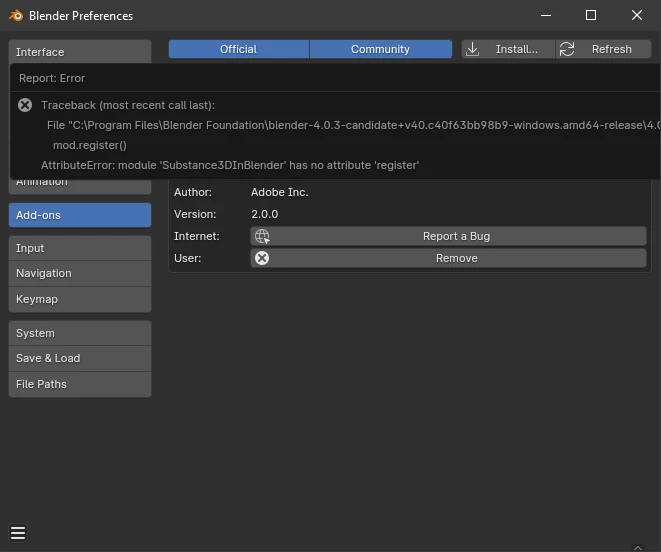Open the Navigation preferences tab
Screen dimensions: 661x552
pos(80,273)
